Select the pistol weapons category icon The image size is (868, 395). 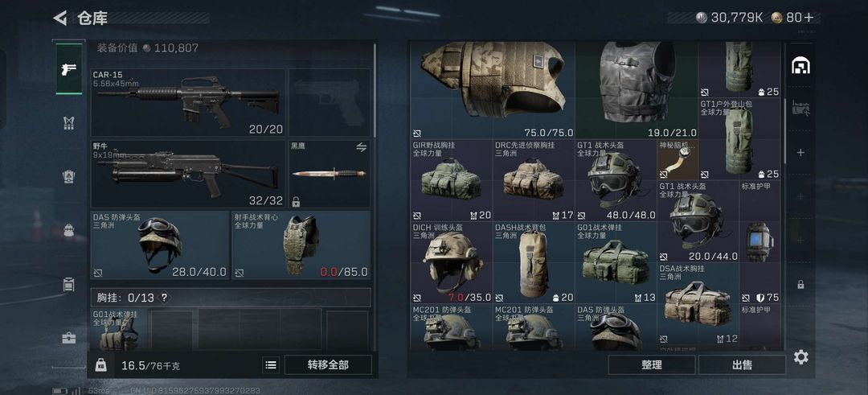click(69, 69)
